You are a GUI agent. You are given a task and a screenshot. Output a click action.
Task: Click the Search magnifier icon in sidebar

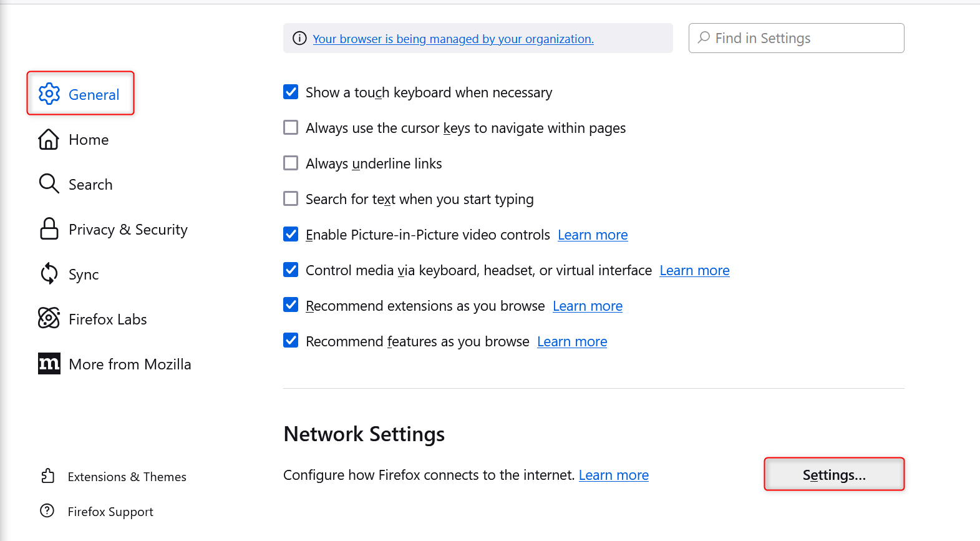tap(49, 183)
